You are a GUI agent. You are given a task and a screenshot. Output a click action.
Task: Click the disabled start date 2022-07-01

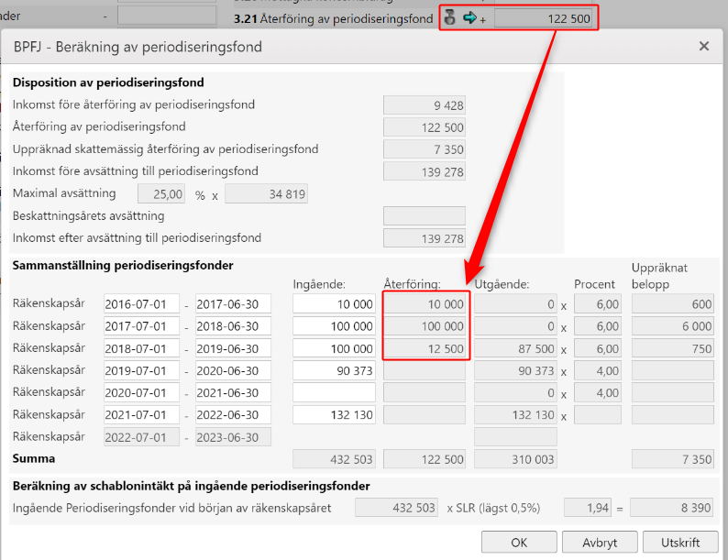pos(141,437)
